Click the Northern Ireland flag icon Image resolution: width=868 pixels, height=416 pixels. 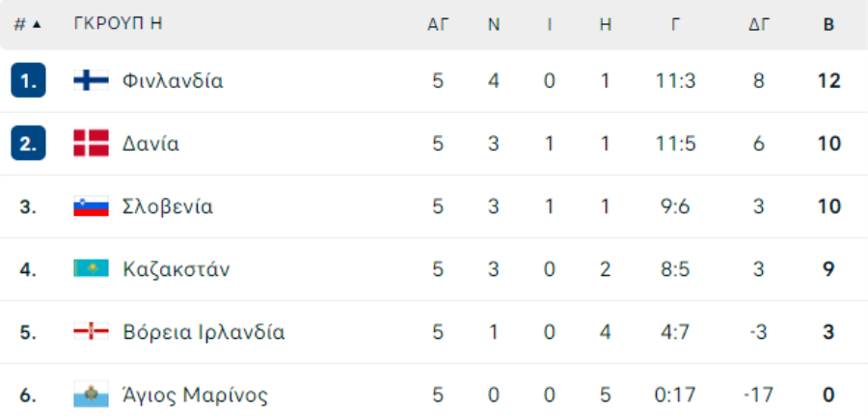click(x=92, y=332)
